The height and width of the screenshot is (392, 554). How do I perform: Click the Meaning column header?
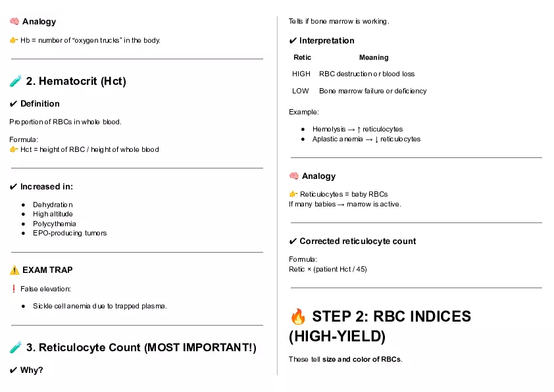373,57
